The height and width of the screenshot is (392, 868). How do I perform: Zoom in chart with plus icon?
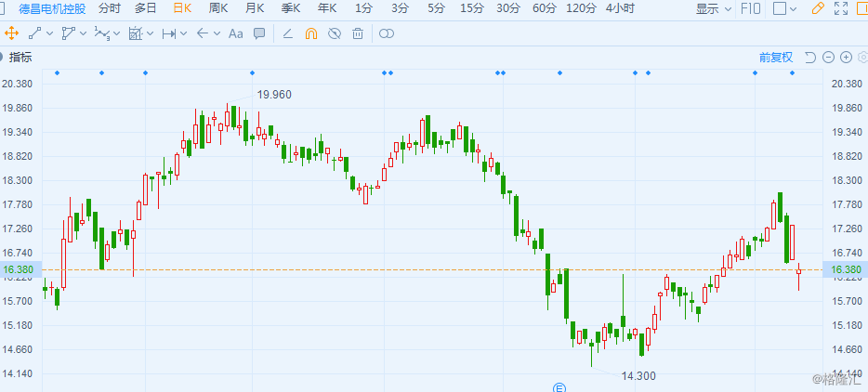coord(846,57)
